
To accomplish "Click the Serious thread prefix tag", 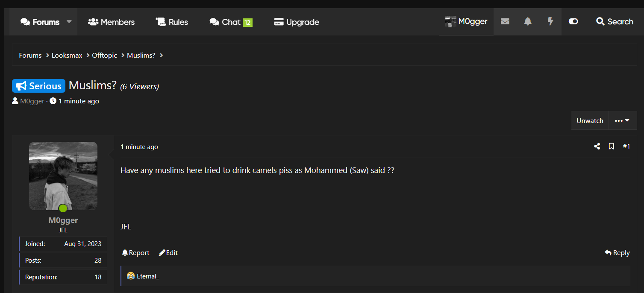I will pos(38,86).
